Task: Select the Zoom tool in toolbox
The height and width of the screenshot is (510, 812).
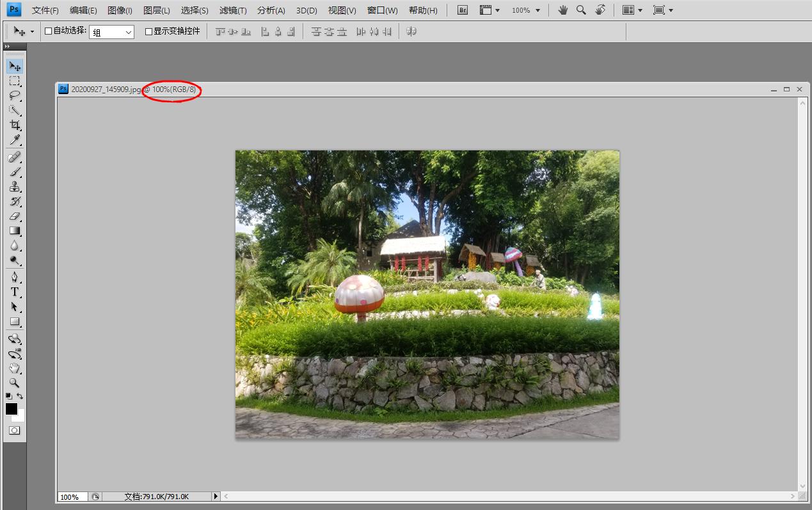Action: click(x=15, y=383)
